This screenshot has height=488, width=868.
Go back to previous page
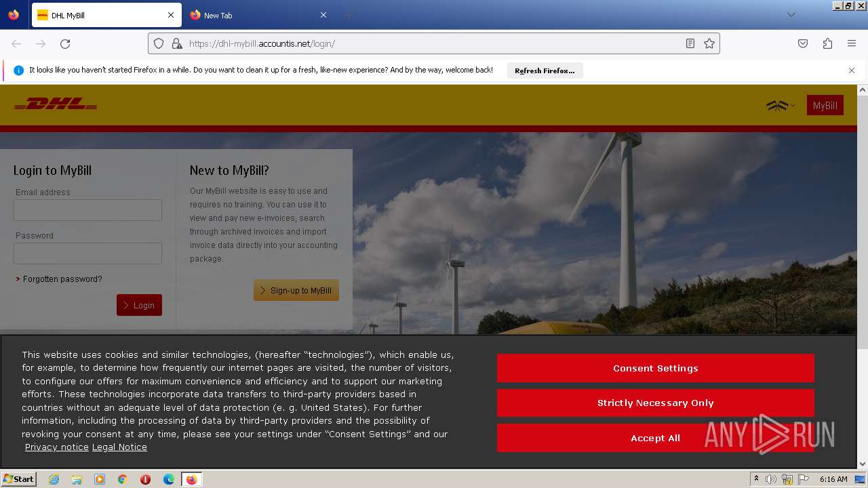coord(16,43)
